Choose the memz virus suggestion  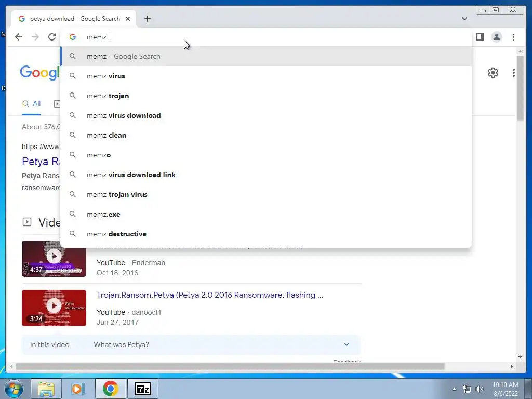pos(267,76)
